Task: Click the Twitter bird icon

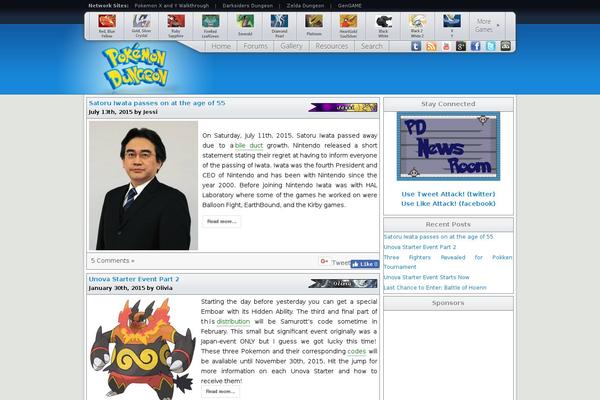Action: 491,46
